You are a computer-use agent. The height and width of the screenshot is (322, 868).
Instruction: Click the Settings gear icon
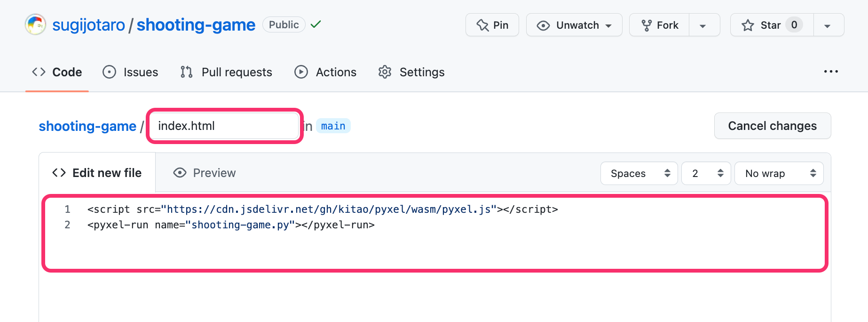[385, 72]
